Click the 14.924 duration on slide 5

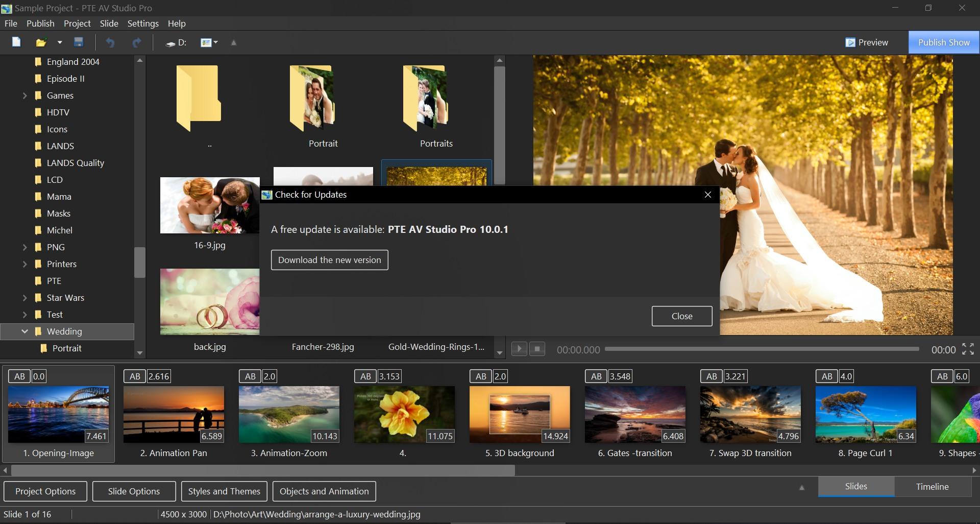click(555, 436)
